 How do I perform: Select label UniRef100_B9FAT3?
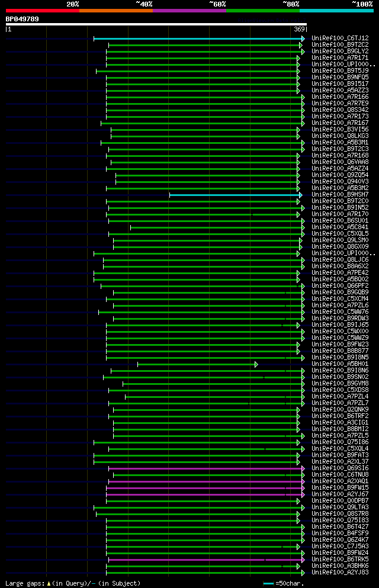coord(340,455)
